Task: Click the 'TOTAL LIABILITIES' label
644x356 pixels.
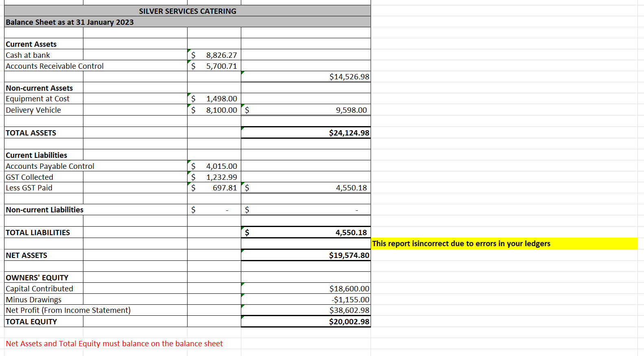Action: click(x=38, y=232)
